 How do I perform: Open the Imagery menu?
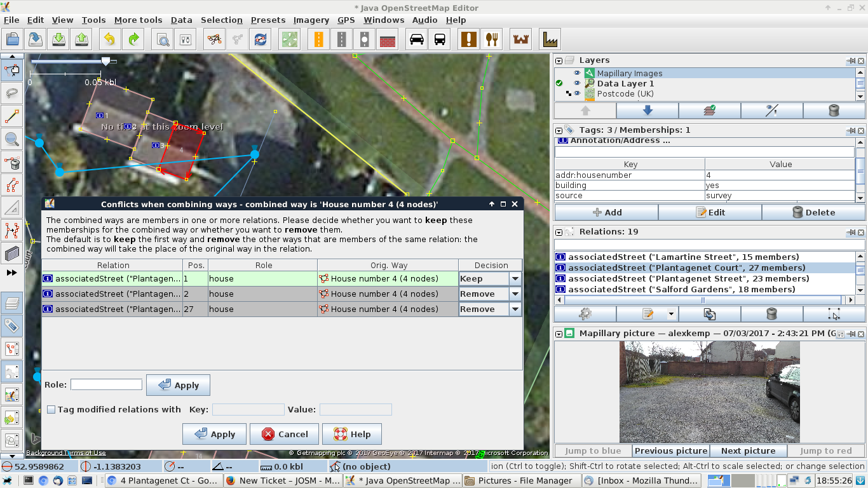coord(311,20)
